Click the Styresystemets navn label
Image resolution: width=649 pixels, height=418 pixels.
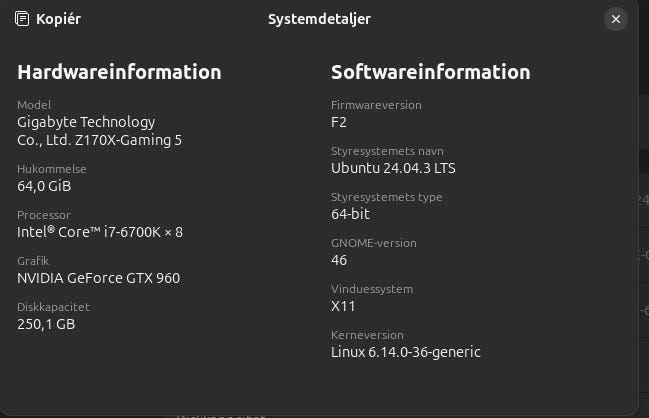pos(386,151)
